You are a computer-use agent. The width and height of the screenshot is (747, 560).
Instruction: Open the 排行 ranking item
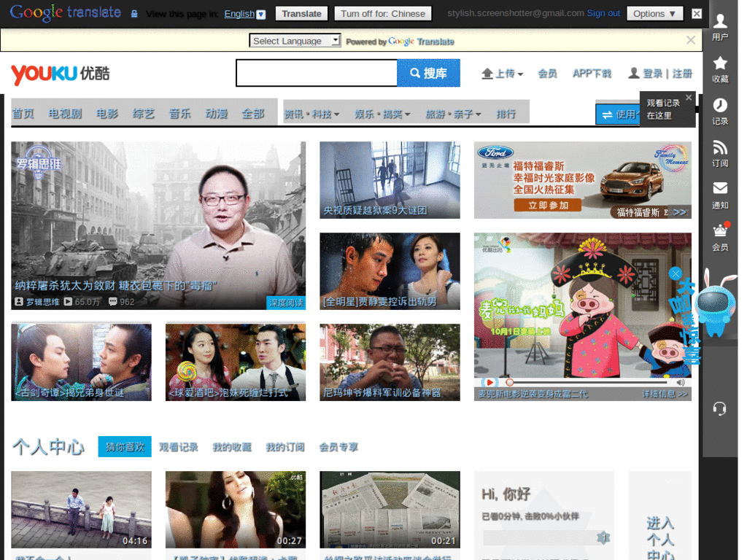click(x=506, y=114)
